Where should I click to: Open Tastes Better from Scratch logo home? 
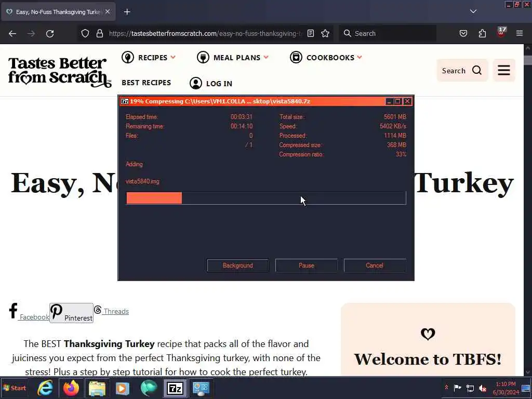[60, 72]
